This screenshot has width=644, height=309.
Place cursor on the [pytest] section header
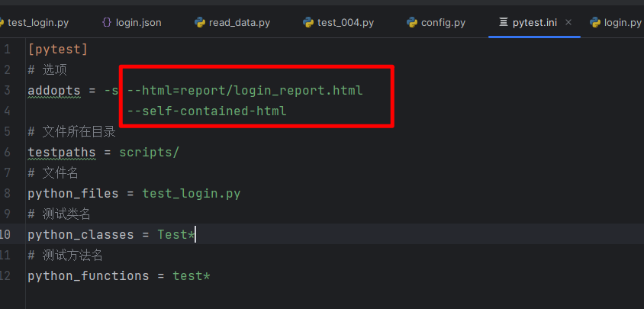pyautogui.click(x=58, y=50)
